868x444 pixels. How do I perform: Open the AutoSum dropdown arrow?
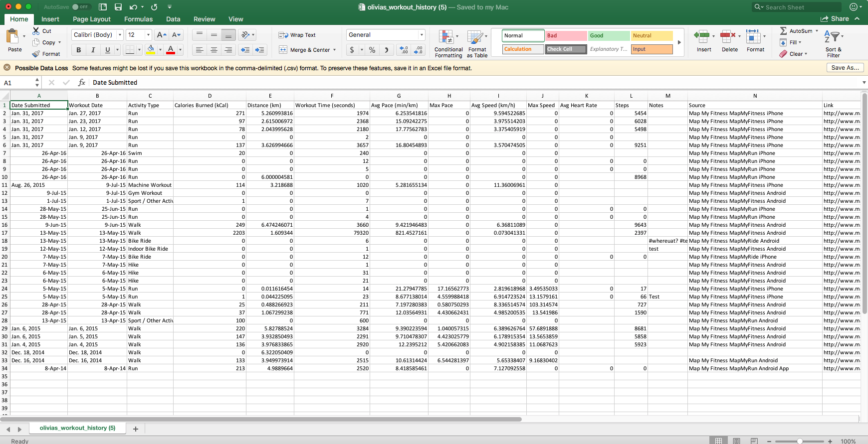(x=817, y=31)
